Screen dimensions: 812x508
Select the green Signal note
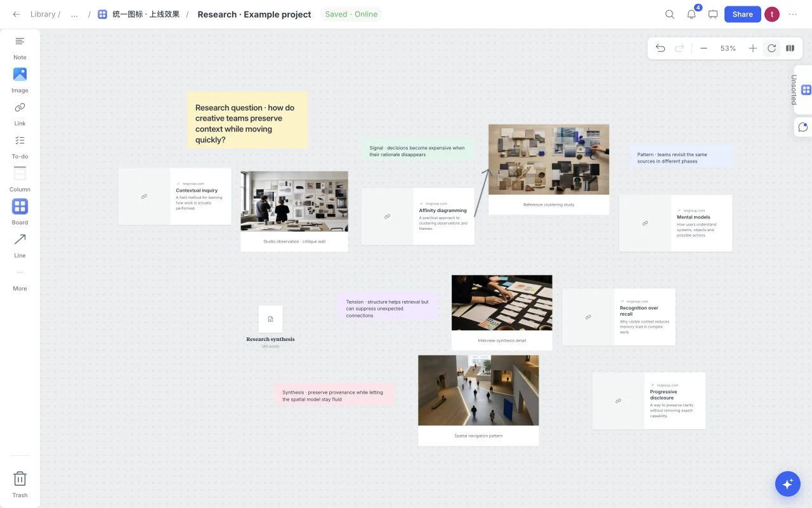[x=419, y=149]
